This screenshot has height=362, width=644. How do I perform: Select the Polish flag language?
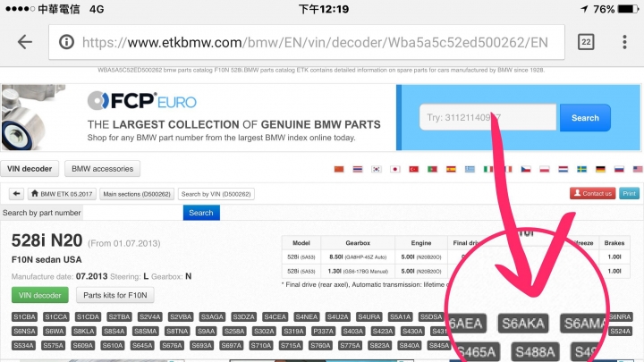tap(545, 169)
